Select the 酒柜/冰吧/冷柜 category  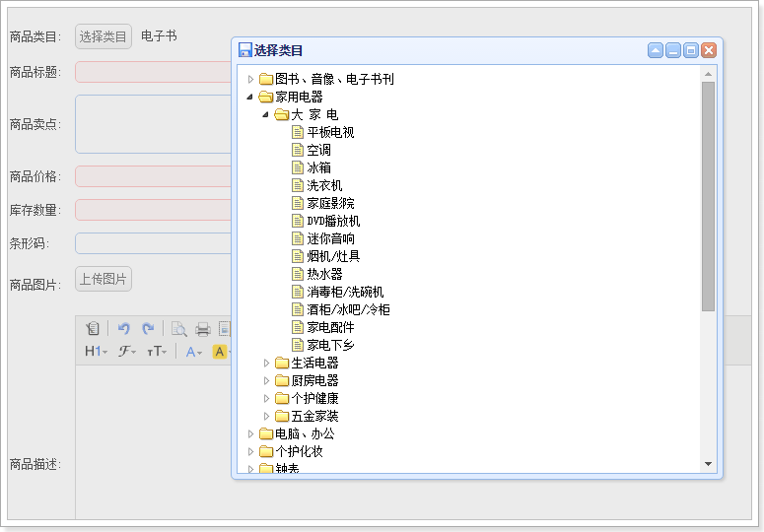tap(348, 310)
